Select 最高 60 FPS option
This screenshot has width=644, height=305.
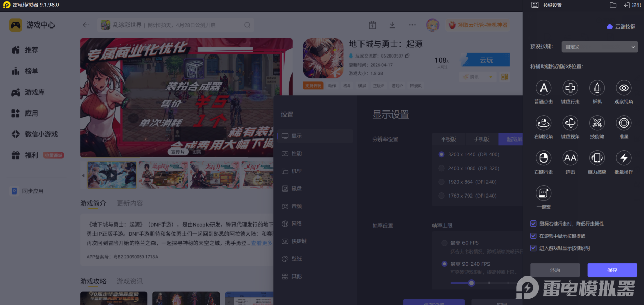point(445,243)
